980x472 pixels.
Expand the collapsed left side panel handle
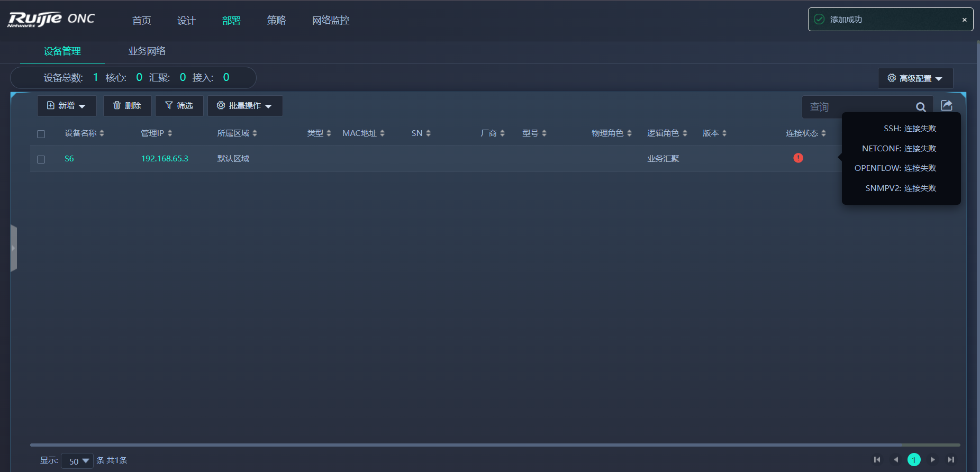pos(14,248)
